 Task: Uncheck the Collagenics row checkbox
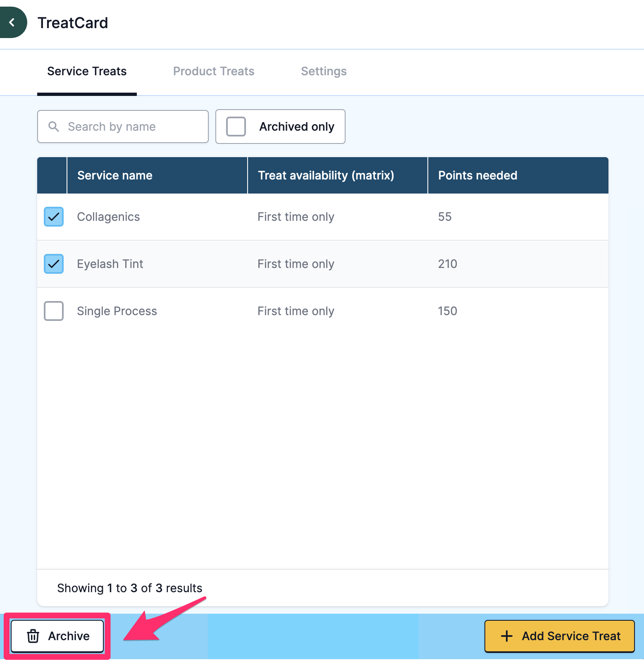pyautogui.click(x=54, y=217)
